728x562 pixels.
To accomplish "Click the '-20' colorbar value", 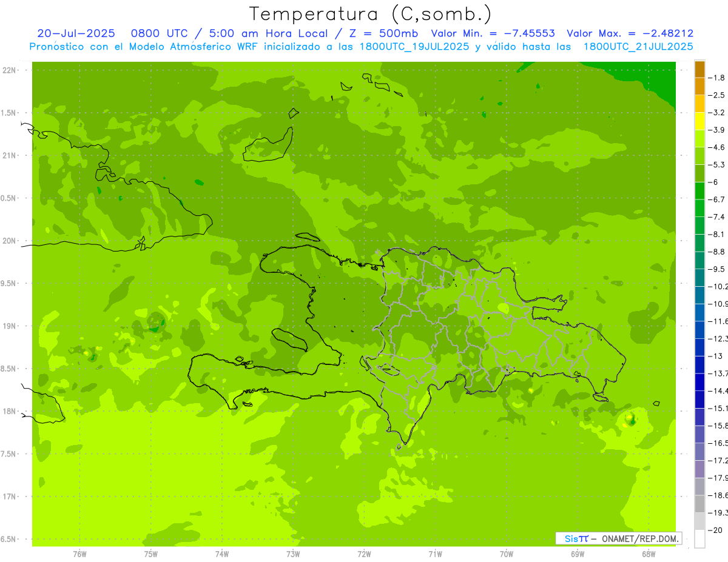I will click(x=715, y=530).
